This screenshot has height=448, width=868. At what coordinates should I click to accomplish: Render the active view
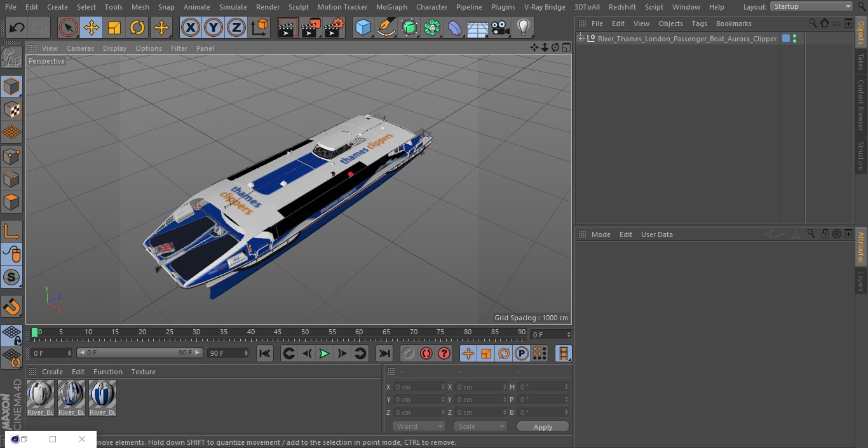pyautogui.click(x=288, y=27)
